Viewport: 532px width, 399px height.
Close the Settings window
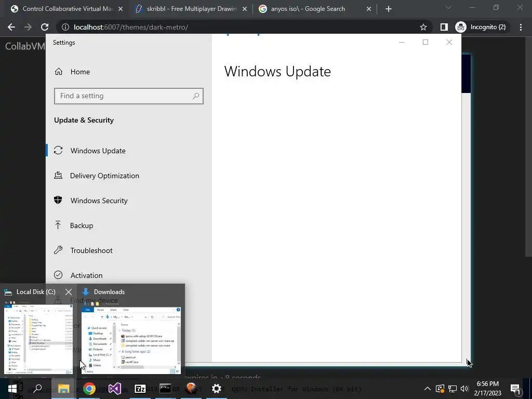449,42
